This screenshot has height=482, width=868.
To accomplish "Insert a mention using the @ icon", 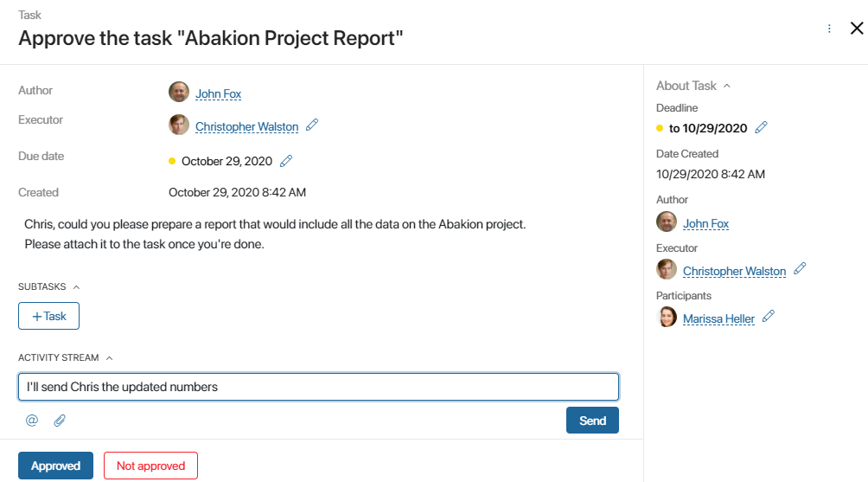I will click(32, 421).
